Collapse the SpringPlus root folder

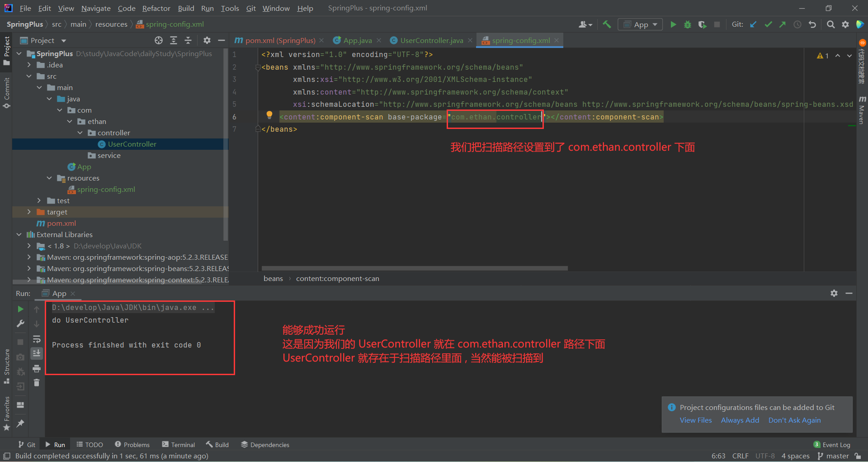coord(19,53)
